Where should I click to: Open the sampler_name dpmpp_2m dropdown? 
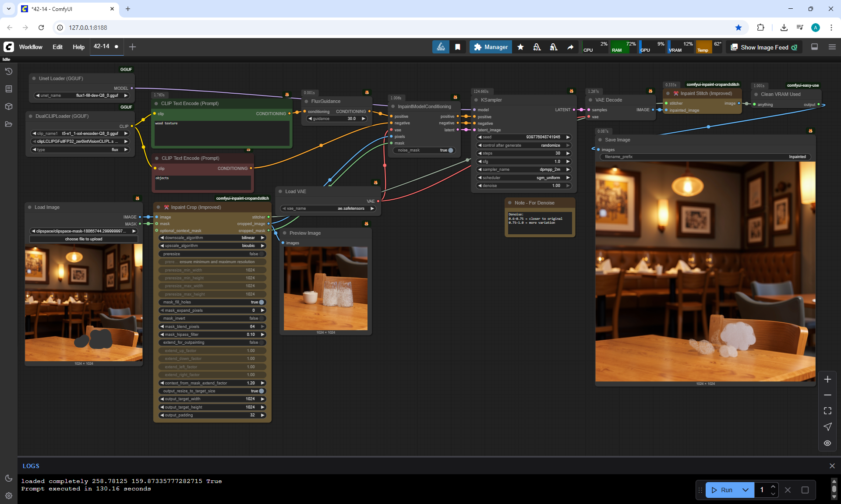pos(523,169)
